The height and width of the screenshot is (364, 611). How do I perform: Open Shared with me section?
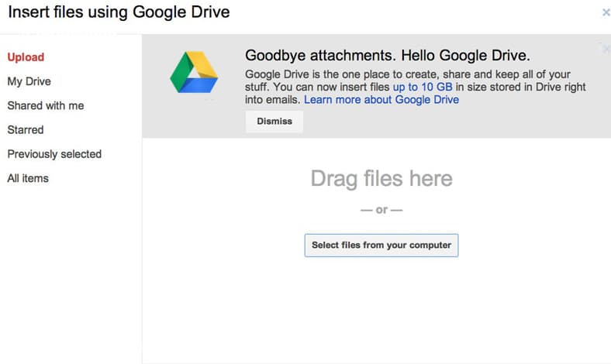(46, 105)
